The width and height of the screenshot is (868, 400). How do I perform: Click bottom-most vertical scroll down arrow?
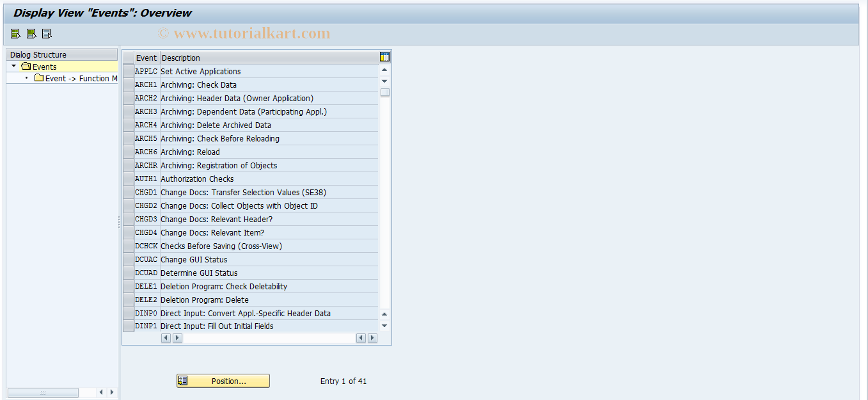[x=384, y=326]
